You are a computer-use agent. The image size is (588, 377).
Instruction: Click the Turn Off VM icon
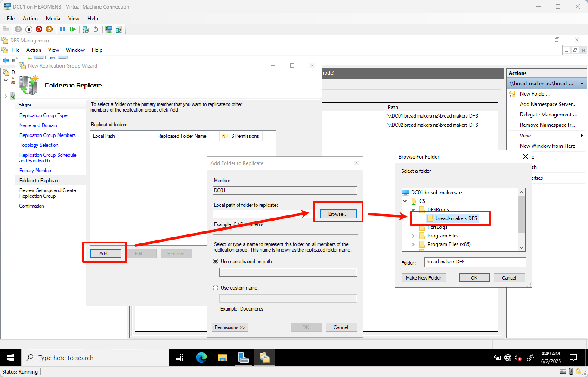[x=39, y=29]
